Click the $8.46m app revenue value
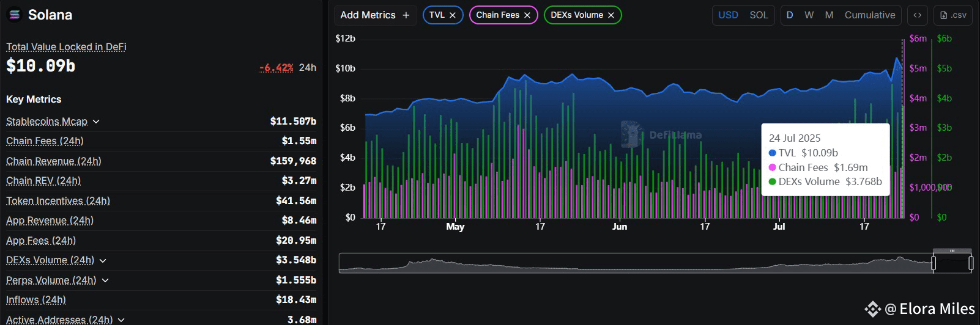The height and width of the screenshot is (325, 980). [299, 221]
